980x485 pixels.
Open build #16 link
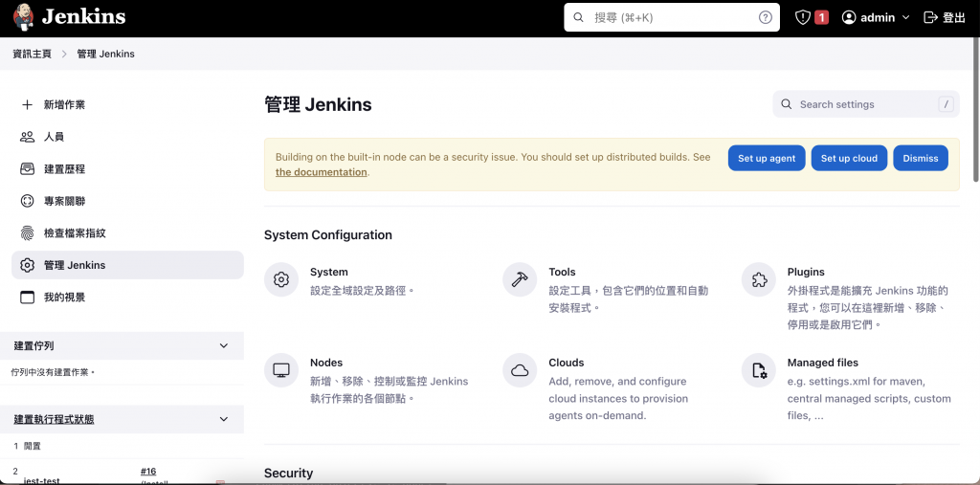coord(148,472)
